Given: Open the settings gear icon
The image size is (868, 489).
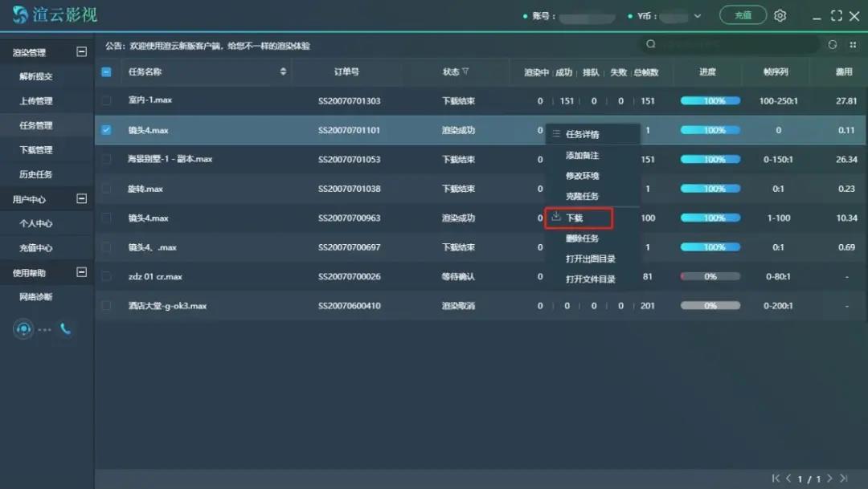Looking at the screenshot, I should click(780, 15).
